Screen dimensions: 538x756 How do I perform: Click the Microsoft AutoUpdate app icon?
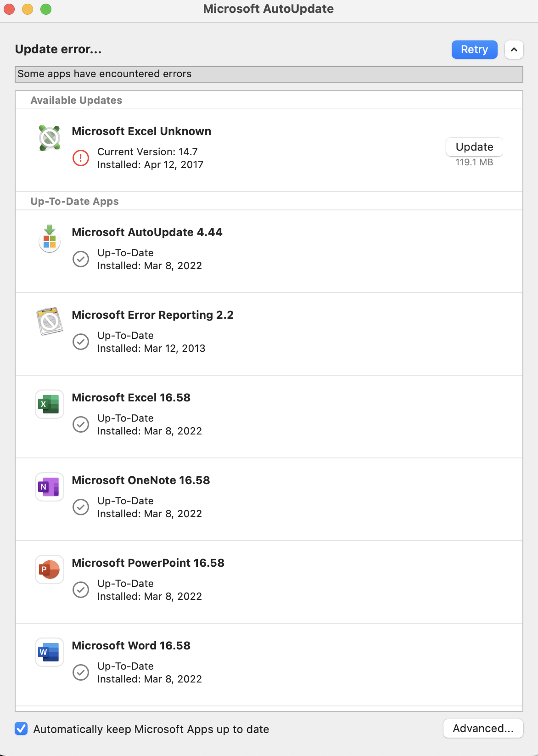[x=50, y=239]
